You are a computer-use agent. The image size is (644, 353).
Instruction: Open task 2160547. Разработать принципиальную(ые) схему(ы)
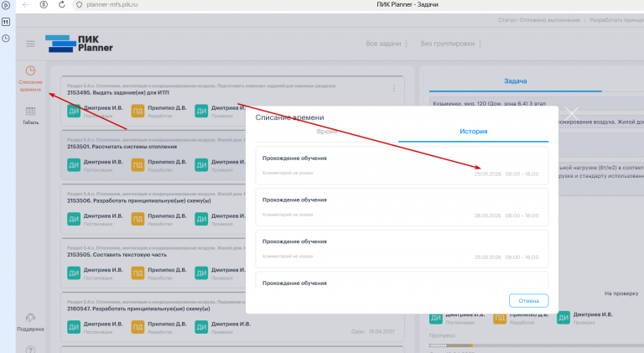point(138,309)
